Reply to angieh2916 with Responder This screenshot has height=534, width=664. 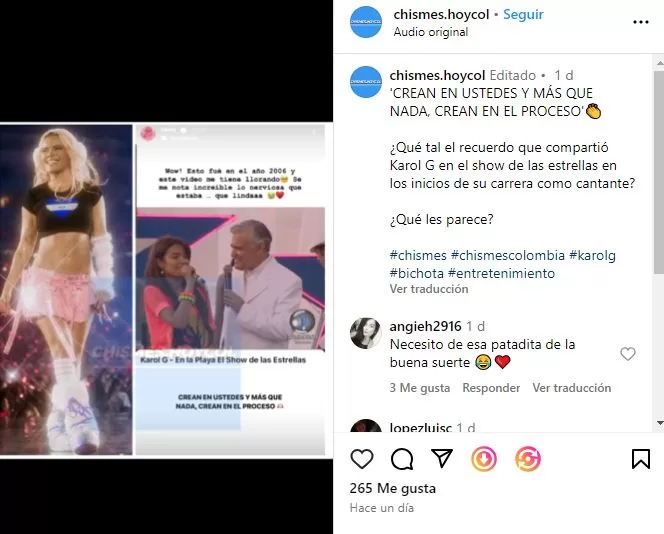[x=491, y=388]
